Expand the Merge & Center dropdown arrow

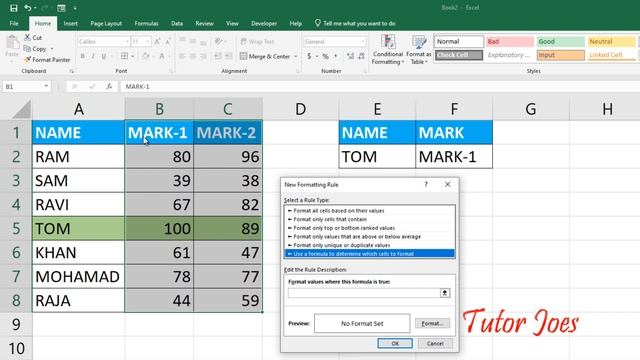296,56
